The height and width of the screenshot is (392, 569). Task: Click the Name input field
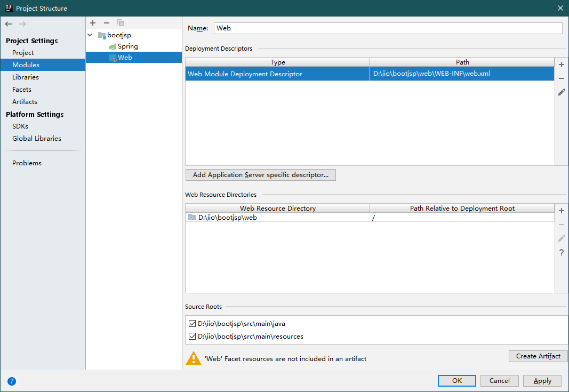pyautogui.click(x=388, y=28)
